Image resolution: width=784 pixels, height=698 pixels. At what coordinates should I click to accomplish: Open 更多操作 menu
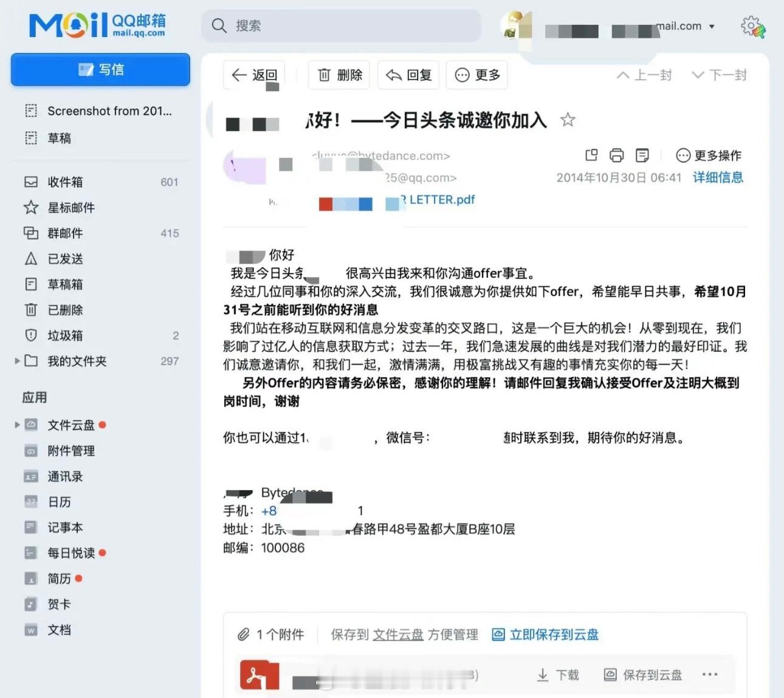(709, 156)
